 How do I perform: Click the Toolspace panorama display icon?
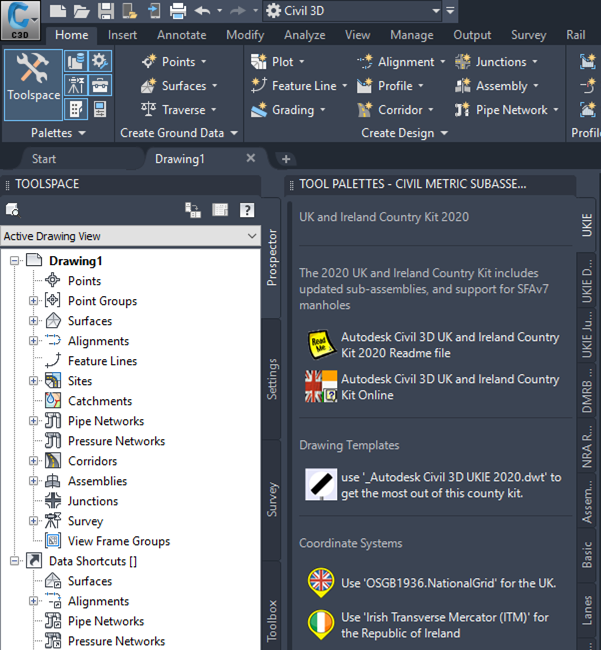pyautogui.click(x=220, y=210)
